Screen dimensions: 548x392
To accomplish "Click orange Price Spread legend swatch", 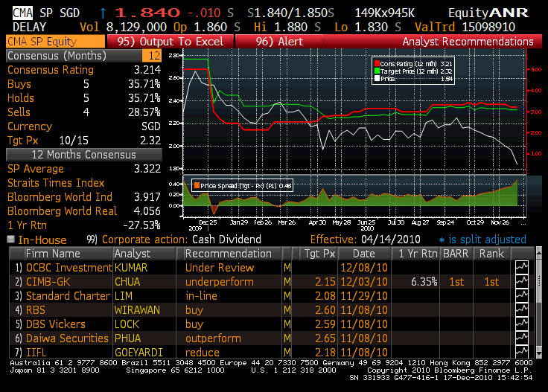I will point(197,186).
